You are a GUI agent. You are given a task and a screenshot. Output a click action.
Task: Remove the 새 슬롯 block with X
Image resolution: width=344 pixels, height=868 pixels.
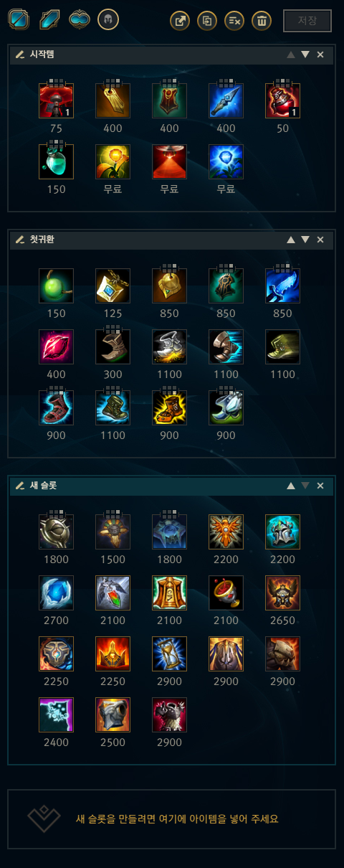click(x=320, y=486)
